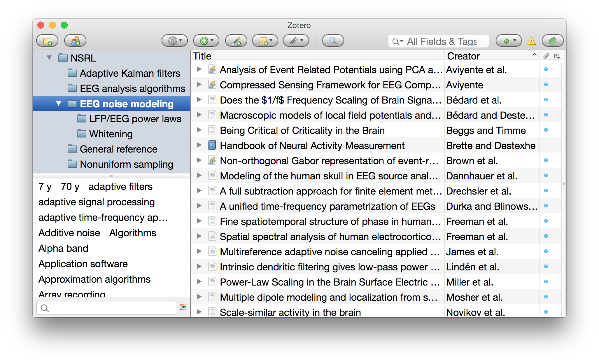
Task: Filter by the 'Additive noise' tag
Action: (x=69, y=233)
